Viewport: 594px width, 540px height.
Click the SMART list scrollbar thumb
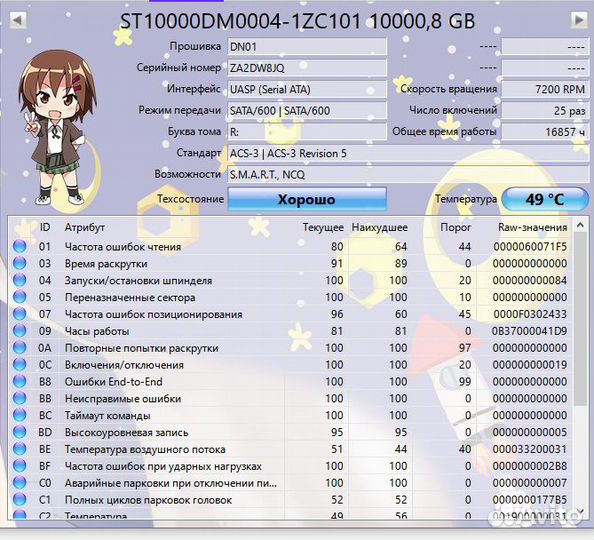pos(580,319)
